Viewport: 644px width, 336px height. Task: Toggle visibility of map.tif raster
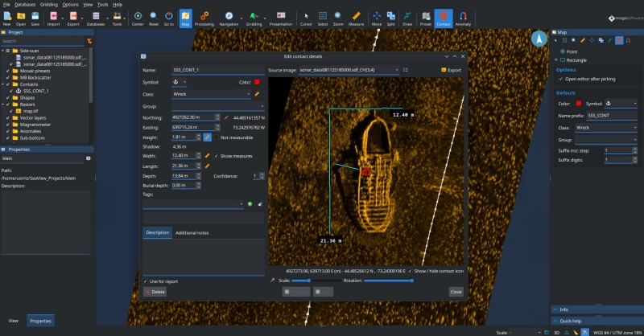click(x=11, y=111)
